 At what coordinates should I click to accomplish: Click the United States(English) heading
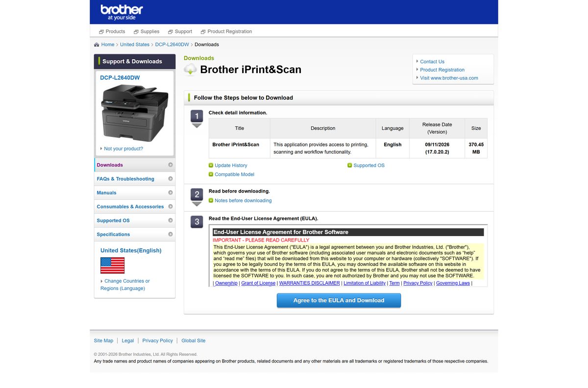(131, 250)
